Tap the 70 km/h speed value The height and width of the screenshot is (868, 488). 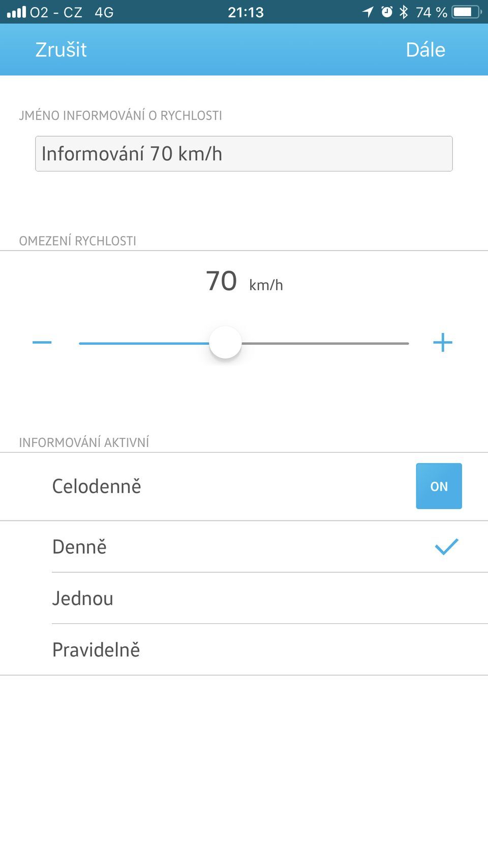[x=243, y=281]
